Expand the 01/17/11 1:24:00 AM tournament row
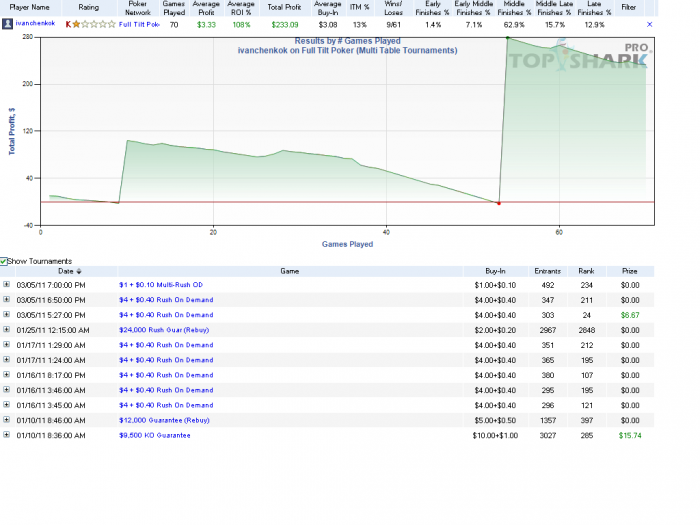This screenshot has width=700, height=525. (x=6, y=359)
